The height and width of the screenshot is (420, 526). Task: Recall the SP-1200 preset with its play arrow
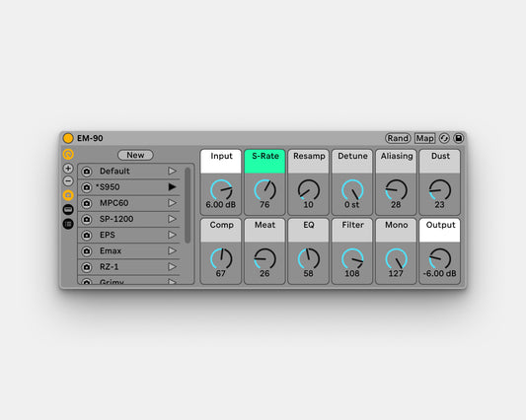point(172,219)
